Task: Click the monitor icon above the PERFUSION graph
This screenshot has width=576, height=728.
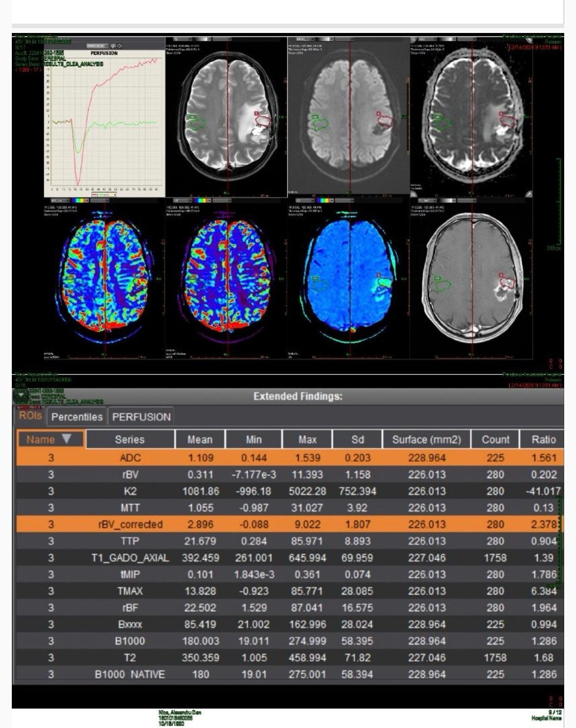Action: pyautogui.click(x=113, y=46)
